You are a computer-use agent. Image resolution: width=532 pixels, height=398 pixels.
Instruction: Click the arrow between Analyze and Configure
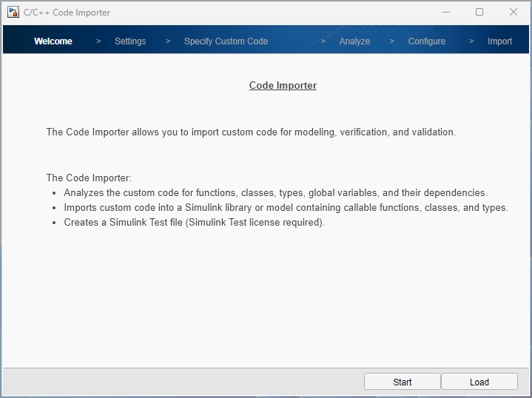click(391, 41)
